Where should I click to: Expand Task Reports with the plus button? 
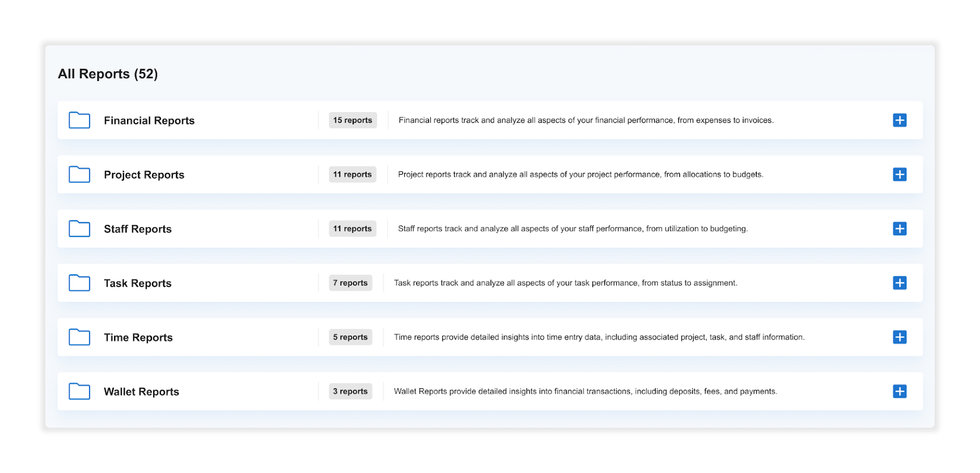click(900, 283)
